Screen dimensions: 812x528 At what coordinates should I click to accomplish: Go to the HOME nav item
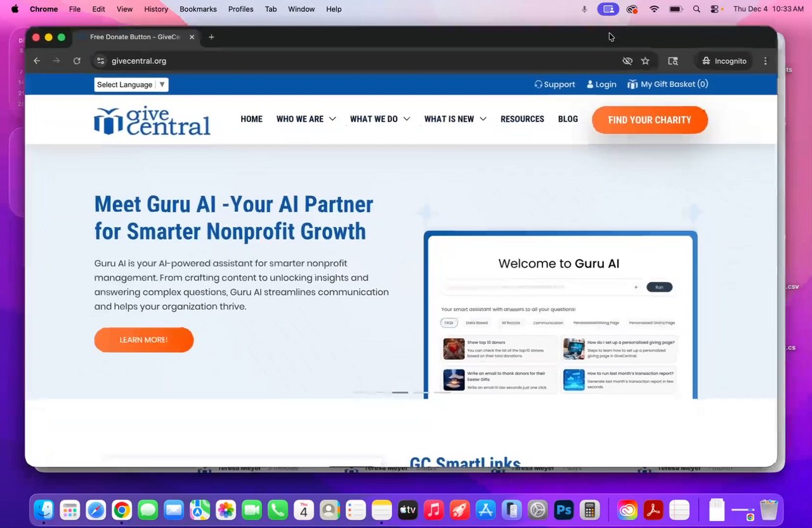click(251, 119)
